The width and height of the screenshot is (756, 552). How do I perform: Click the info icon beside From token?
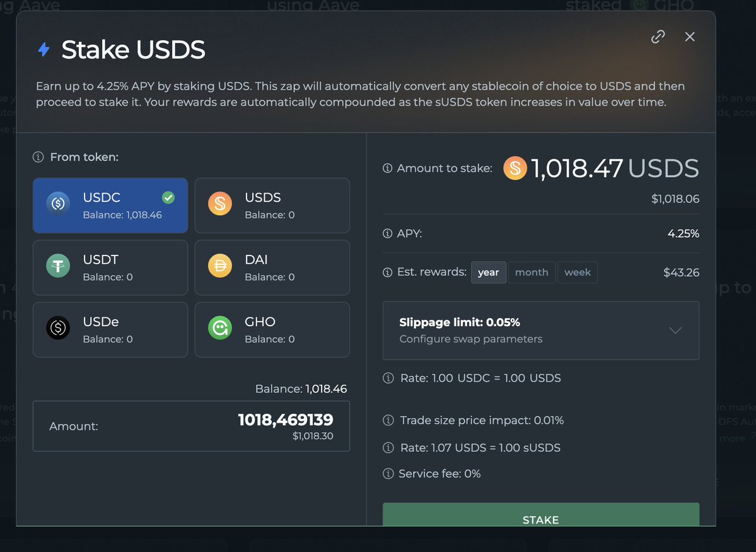click(x=38, y=157)
